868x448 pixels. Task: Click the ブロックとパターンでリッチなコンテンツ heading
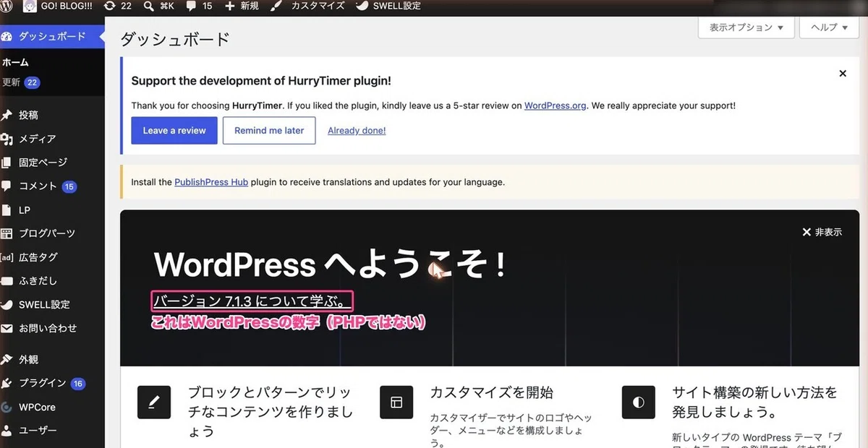[271, 412]
